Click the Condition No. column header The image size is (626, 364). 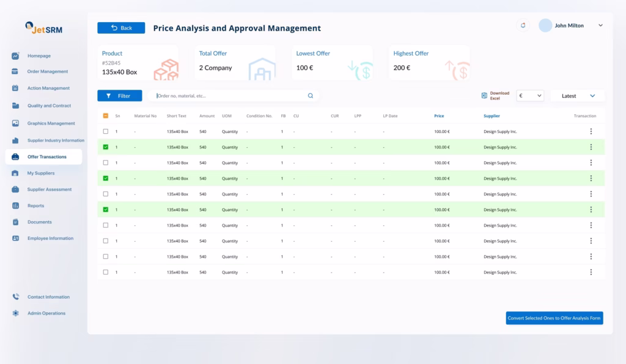click(259, 116)
